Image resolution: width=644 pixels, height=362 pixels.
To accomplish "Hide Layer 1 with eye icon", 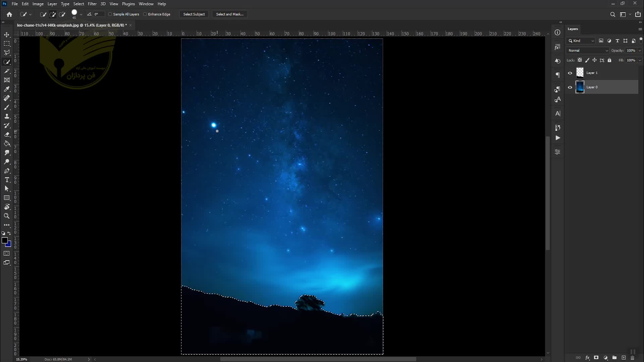I will point(570,73).
